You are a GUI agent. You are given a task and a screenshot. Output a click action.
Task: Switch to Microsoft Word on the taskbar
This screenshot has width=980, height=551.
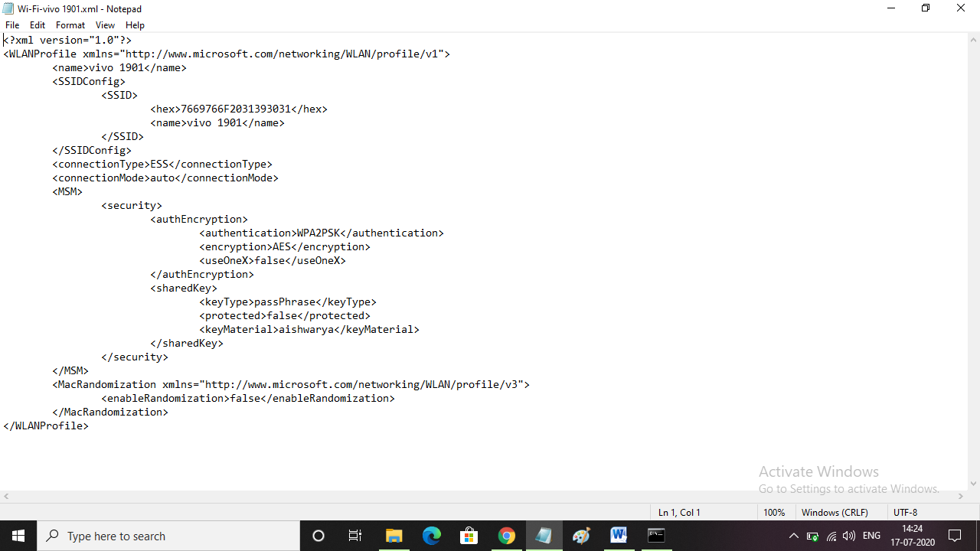[x=619, y=536]
